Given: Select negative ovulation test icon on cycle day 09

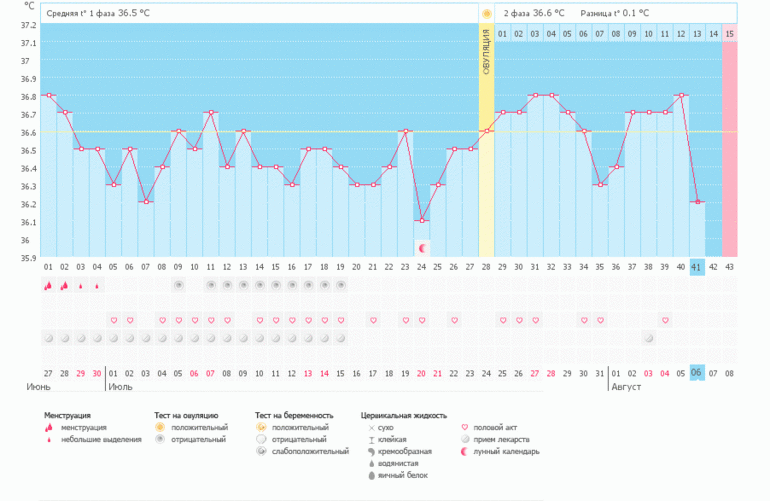Looking at the screenshot, I should tap(178, 285).
